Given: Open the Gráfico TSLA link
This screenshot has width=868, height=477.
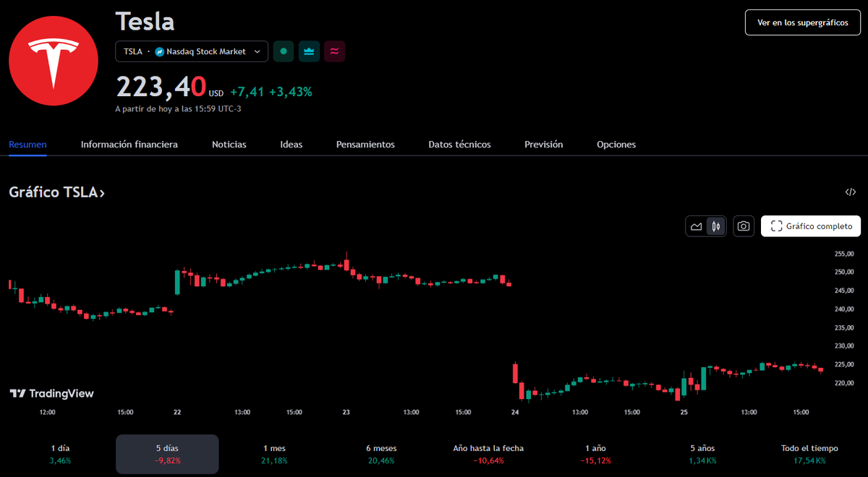Looking at the screenshot, I should click(x=57, y=193).
